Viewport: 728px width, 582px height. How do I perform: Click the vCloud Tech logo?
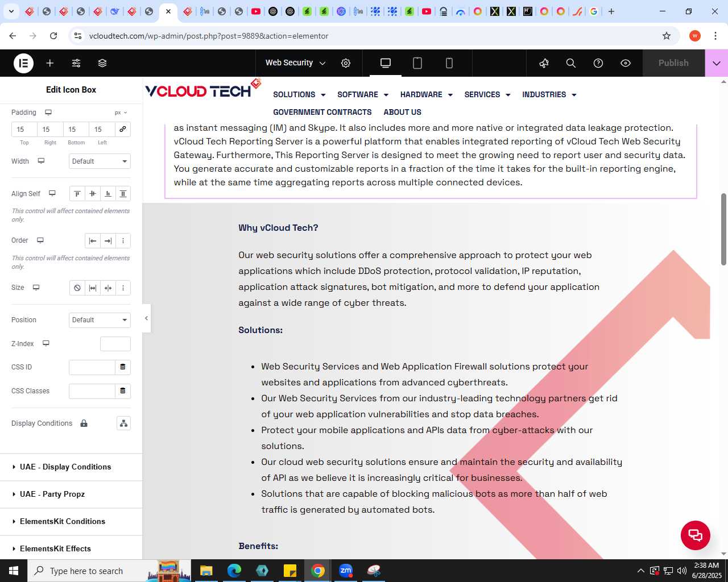click(203, 89)
